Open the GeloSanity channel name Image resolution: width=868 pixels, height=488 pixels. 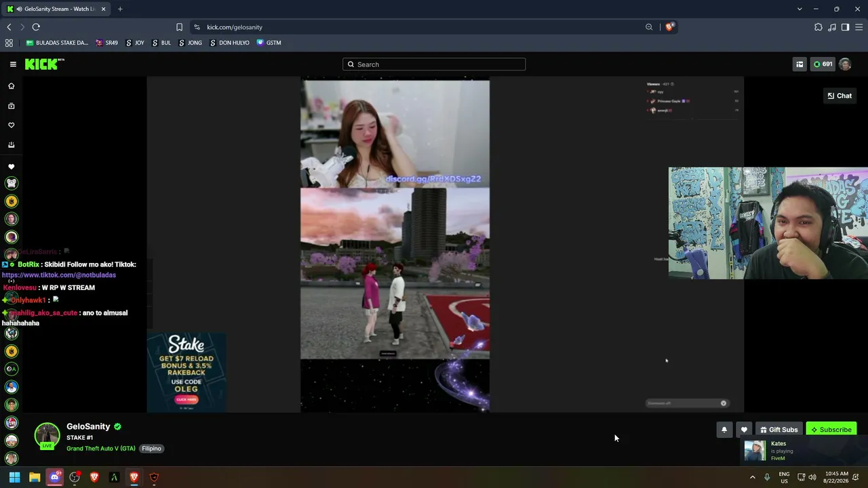pyautogui.click(x=88, y=426)
